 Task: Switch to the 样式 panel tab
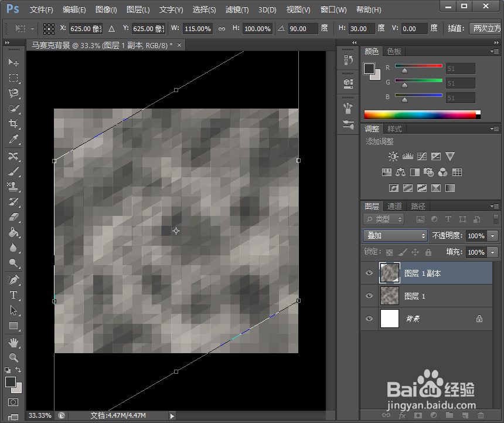point(394,129)
